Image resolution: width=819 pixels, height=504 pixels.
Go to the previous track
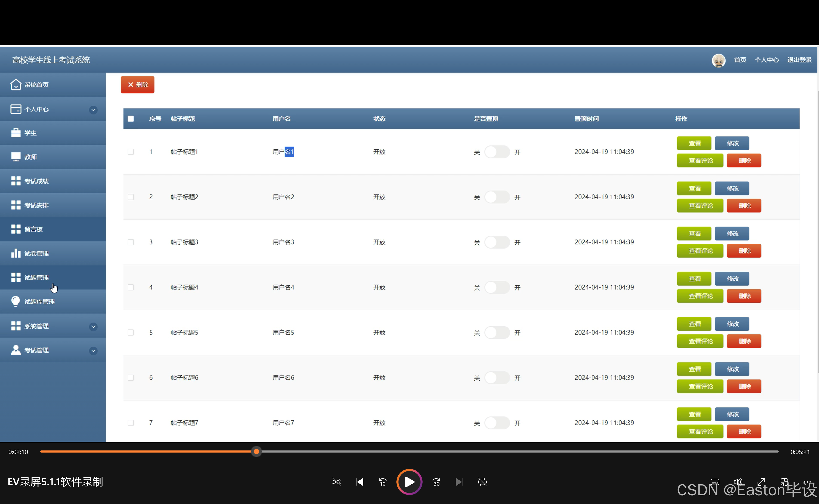(x=359, y=482)
